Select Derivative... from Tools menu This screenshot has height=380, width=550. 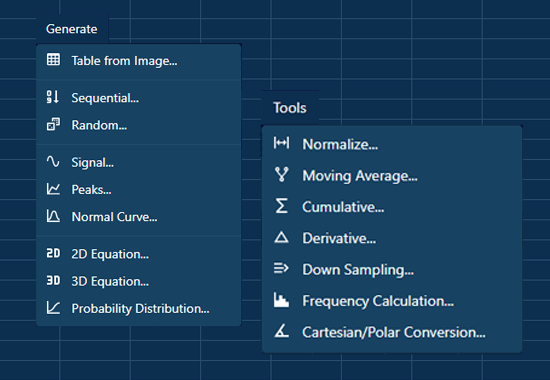[x=392, y=238]
